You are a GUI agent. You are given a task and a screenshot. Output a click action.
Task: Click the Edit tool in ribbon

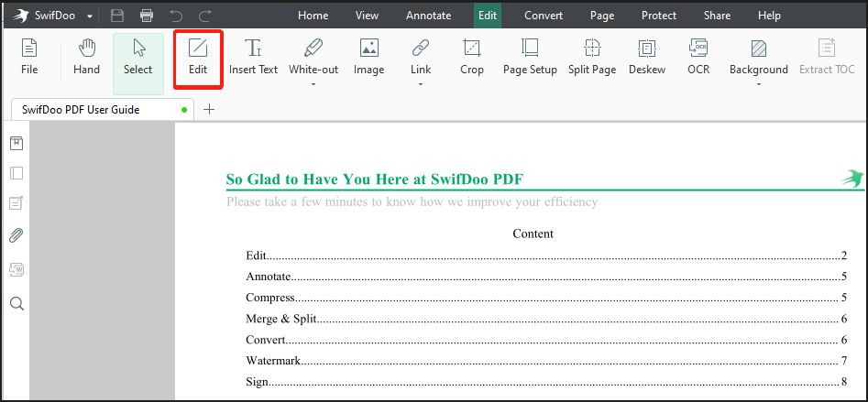pos(198,60)
